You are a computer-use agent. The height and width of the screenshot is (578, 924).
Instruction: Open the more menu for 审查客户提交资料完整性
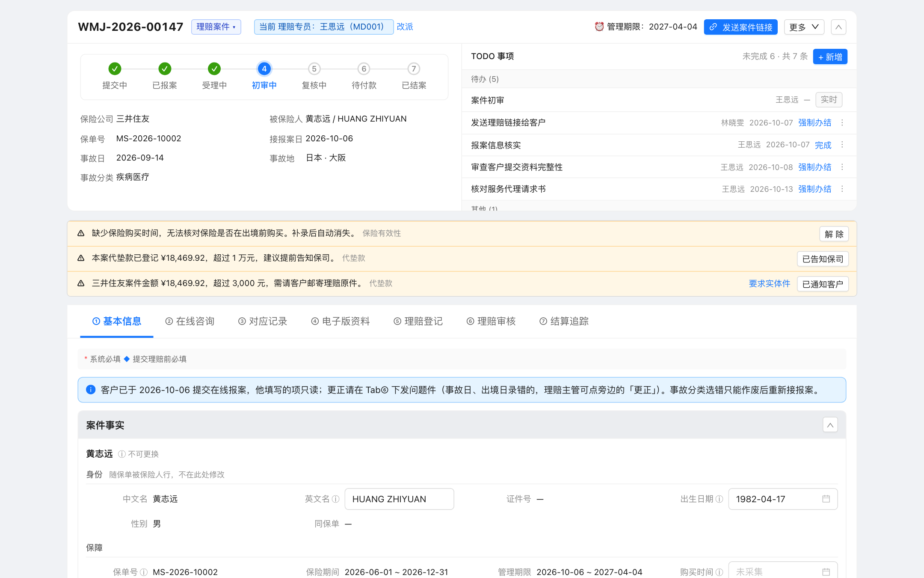[x=842, y=167]
